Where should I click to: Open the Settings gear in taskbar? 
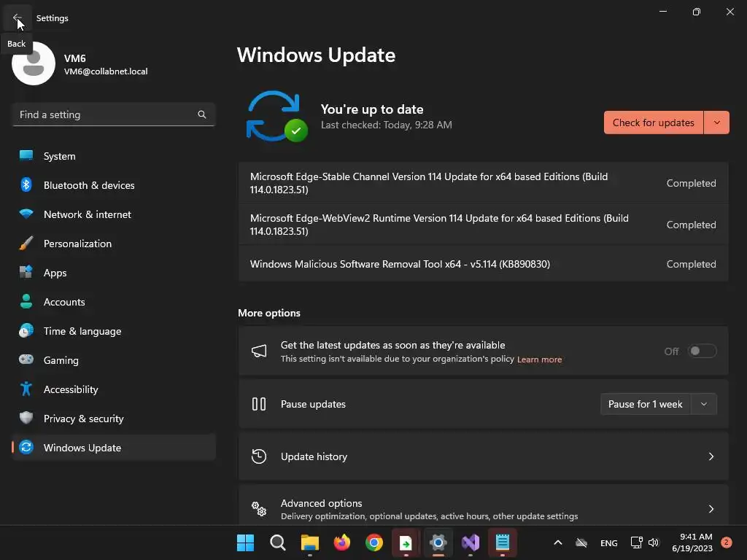pyautogui.click(x=438, y=542)
